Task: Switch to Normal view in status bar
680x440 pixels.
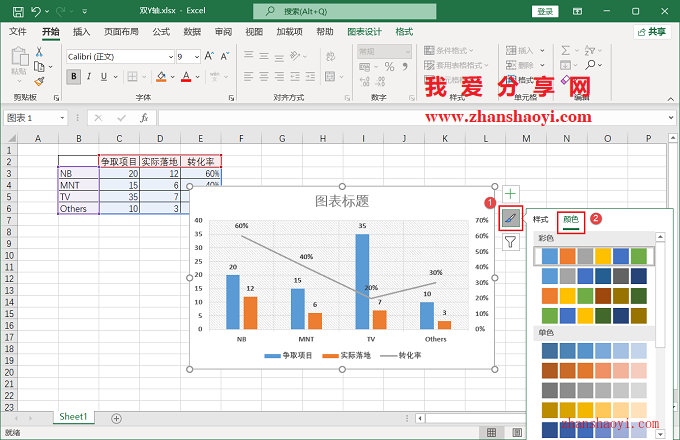Action: click(x=491, y=432)
